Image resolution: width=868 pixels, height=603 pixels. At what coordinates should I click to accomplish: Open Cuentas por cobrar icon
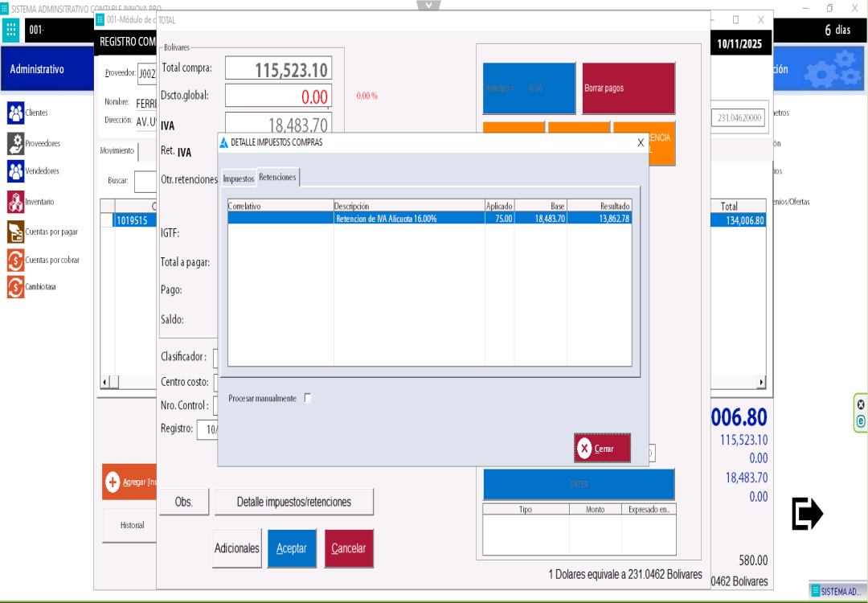click(x=15, y=260)
